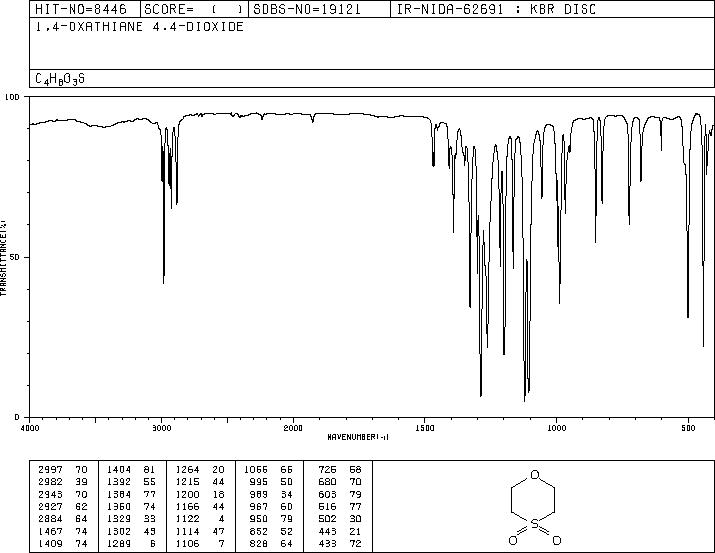Click the SDBS-NO=19121 header cell

(x=307, y=9)
